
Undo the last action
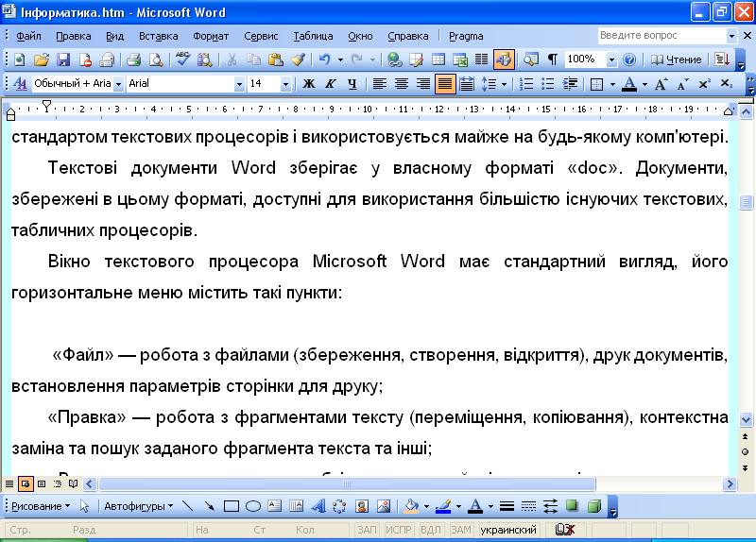point(325,59)
